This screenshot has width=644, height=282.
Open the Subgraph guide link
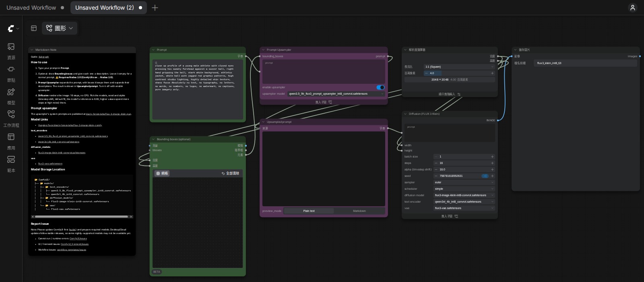tap(43, 57)
